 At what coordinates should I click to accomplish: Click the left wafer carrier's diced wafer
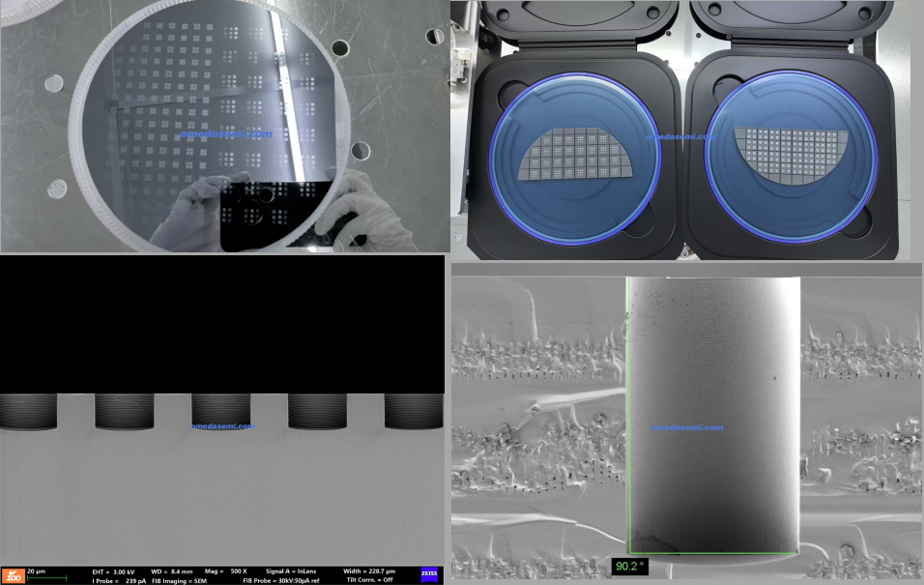577,155
